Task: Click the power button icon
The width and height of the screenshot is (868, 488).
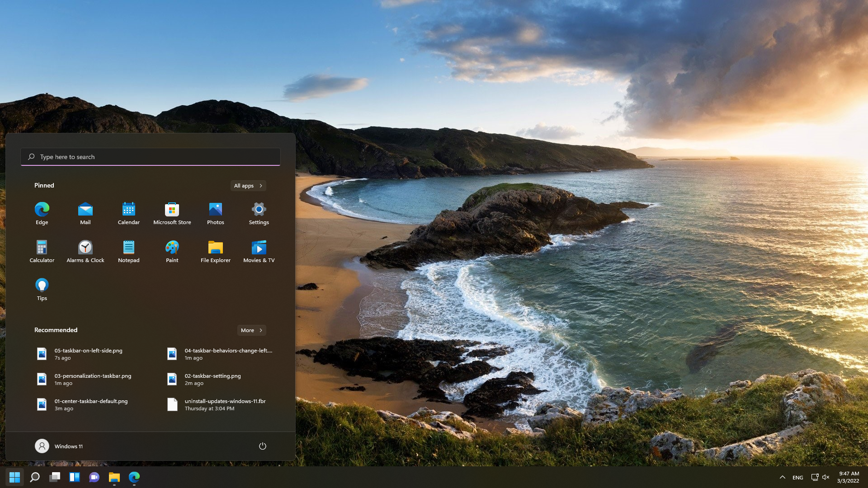Action: (262, 446)
